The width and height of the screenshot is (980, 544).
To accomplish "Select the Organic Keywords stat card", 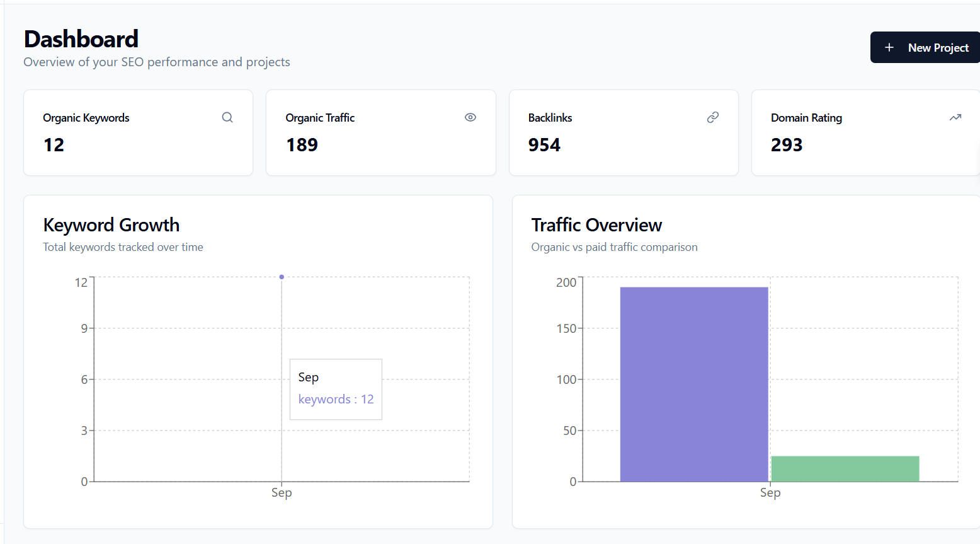I will [138, 132].
